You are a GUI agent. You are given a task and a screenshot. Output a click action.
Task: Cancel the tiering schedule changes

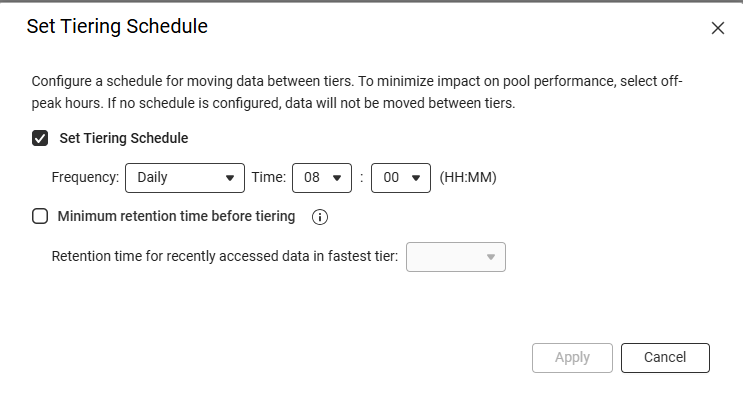[x=665, y=358]
